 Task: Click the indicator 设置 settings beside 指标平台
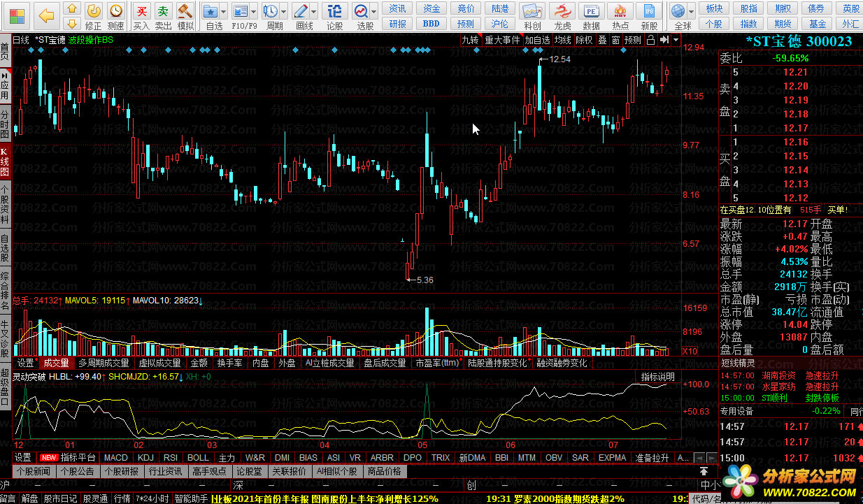tap(24, 458)
